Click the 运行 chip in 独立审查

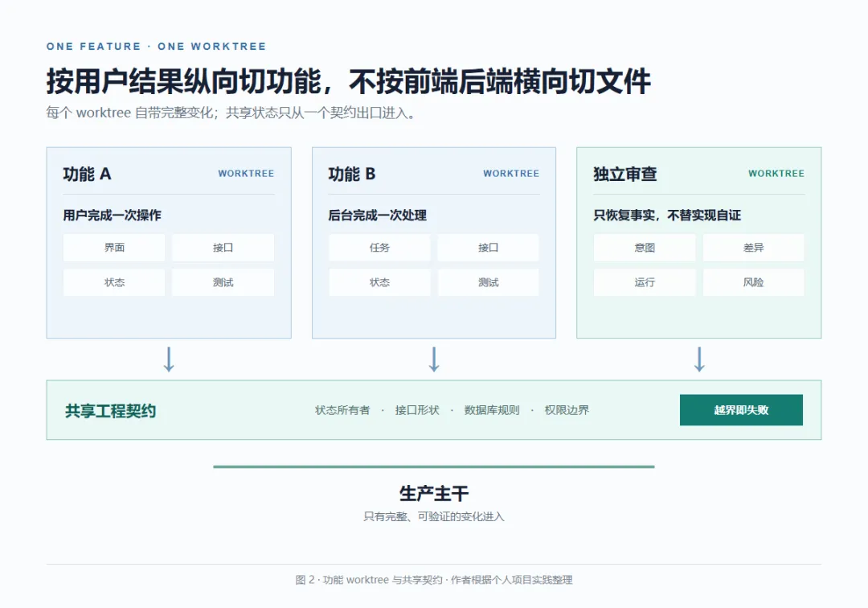coord(645,282)
